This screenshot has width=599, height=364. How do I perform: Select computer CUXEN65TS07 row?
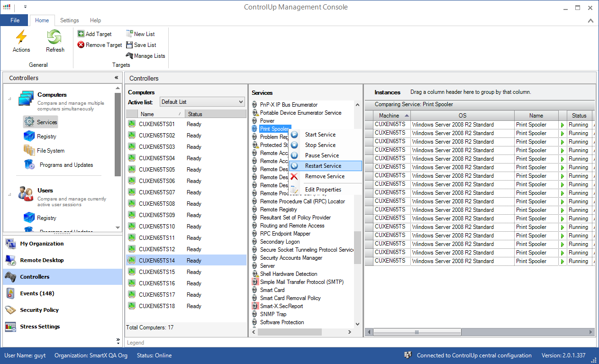point(186,192)
